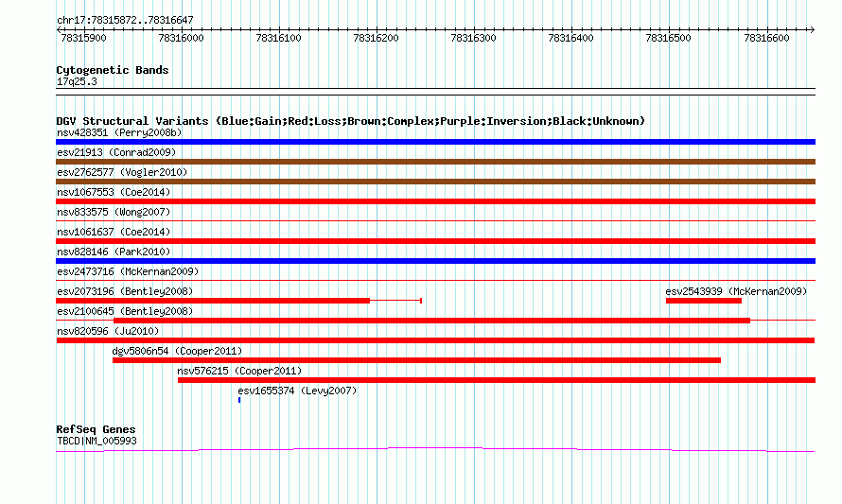Viewport: 842px width, 504px height.
Task: Click ruler position 78315900
Action: (84, 38)
